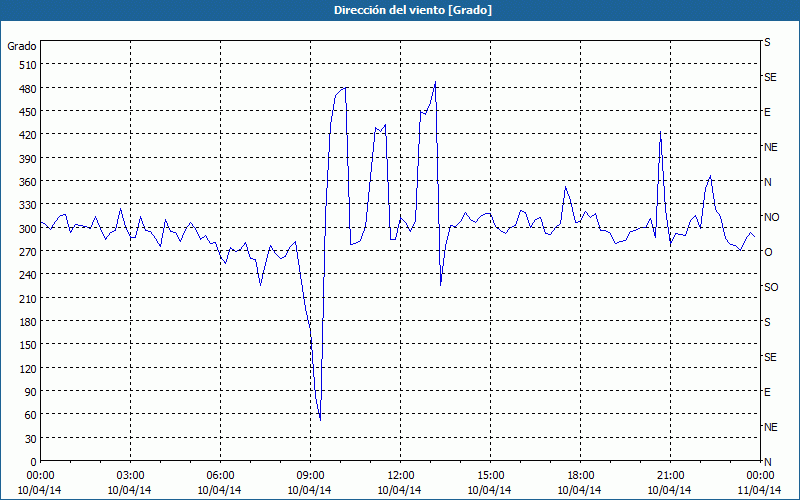This screenshot has height=500, width=800.
Task: Select the 330 degree axis value
Action: point(28,205)
